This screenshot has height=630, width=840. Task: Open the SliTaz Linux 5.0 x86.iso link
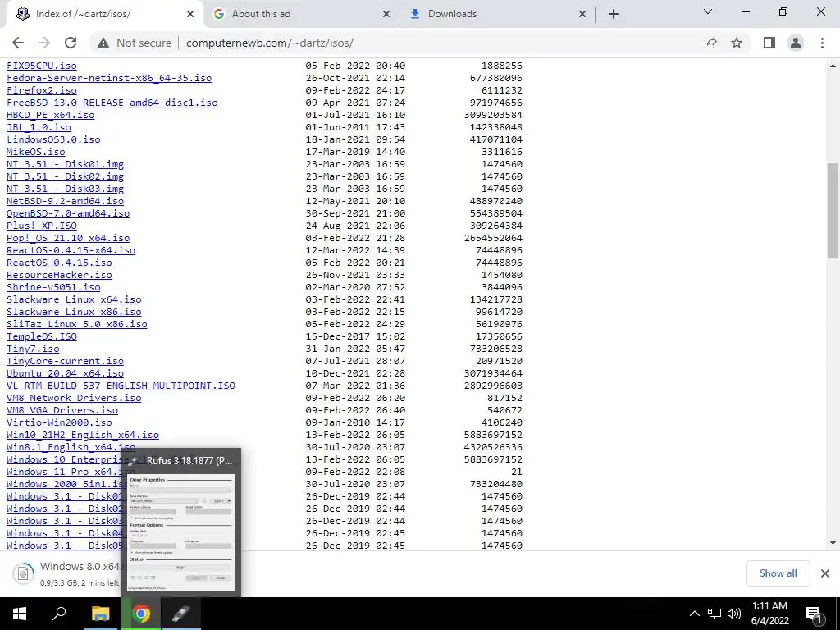click(x=77, y=324)
